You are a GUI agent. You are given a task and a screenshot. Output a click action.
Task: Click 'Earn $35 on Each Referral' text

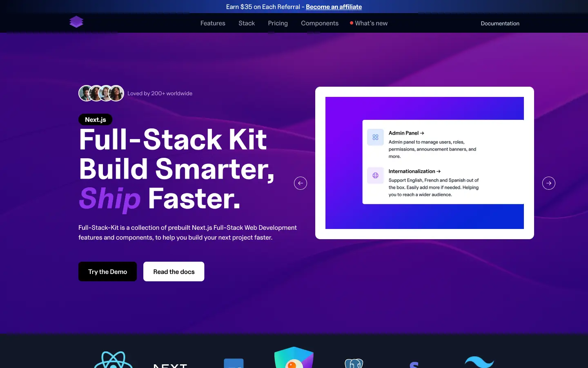[263, 7]
